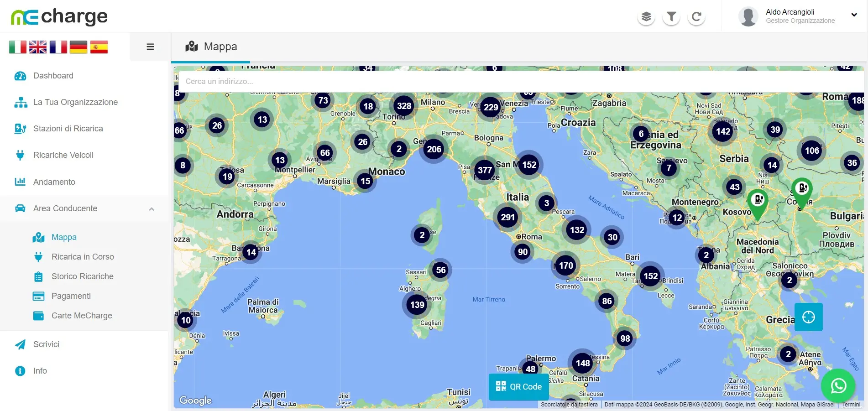Open Google Maps Termini link
868x411 pixels.
pos(851,405)
